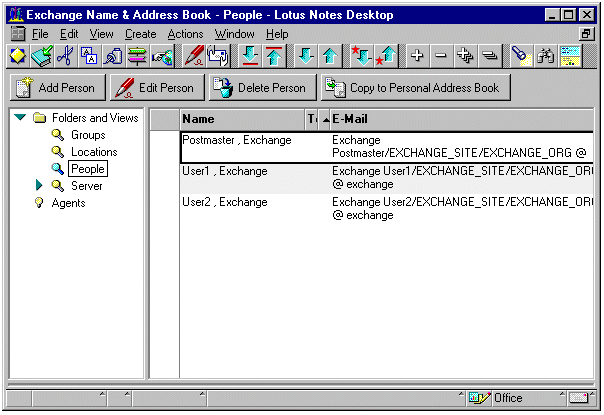604x415 pixels.
Task: Click the red pencil Edit Document SmartIcon
Action: point(194,56)
